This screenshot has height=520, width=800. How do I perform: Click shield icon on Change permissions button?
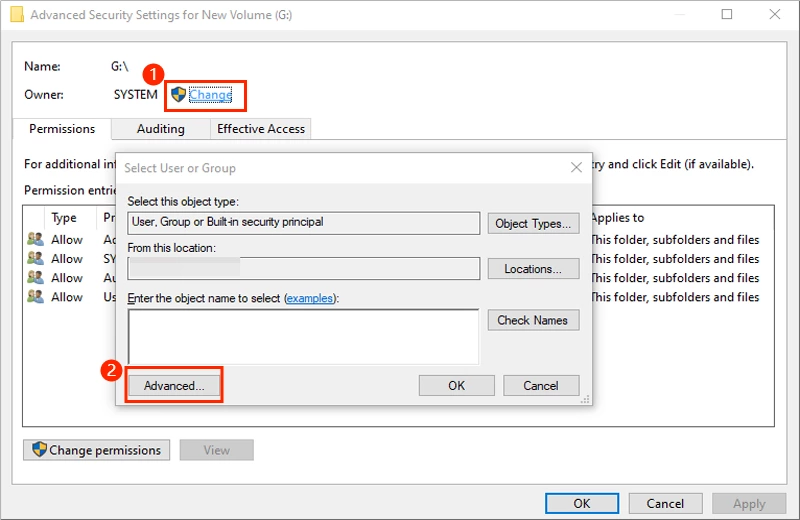pyautogui.click(x=39, y=450)
